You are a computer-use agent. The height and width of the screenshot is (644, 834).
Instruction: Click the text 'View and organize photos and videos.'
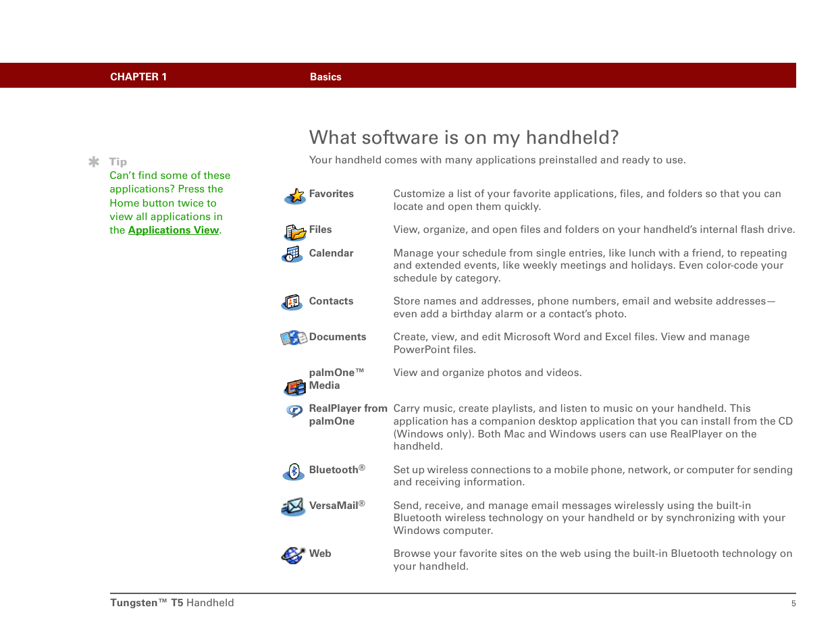488,373
